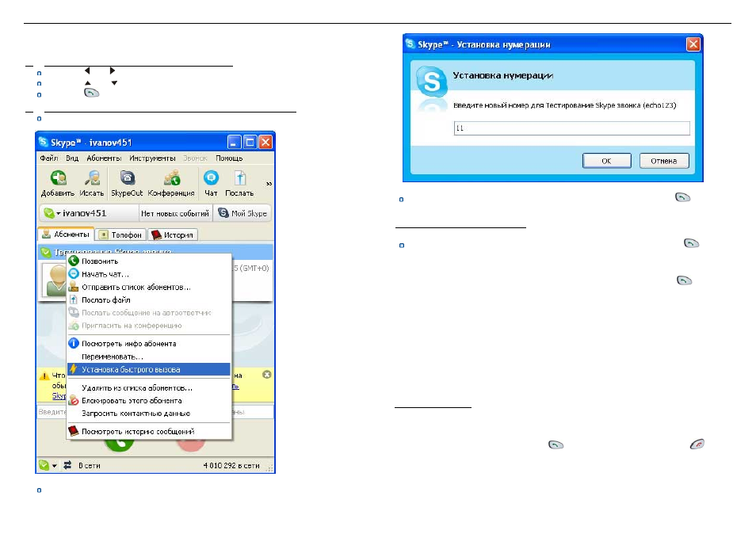756x534 pixels.
Task: Choose Переименовать... in context menu
Action: (148, 357)
